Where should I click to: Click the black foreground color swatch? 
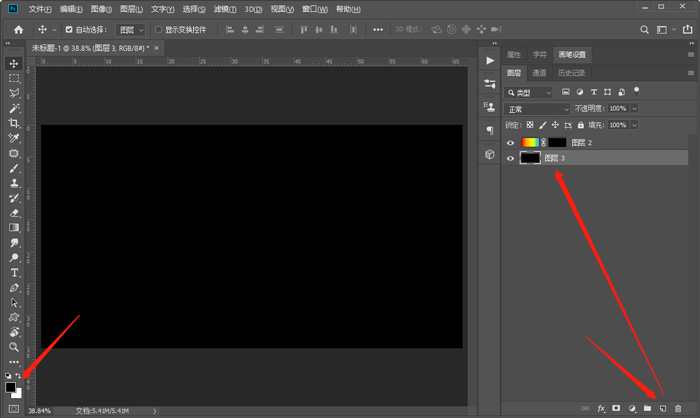click(11, 387)
